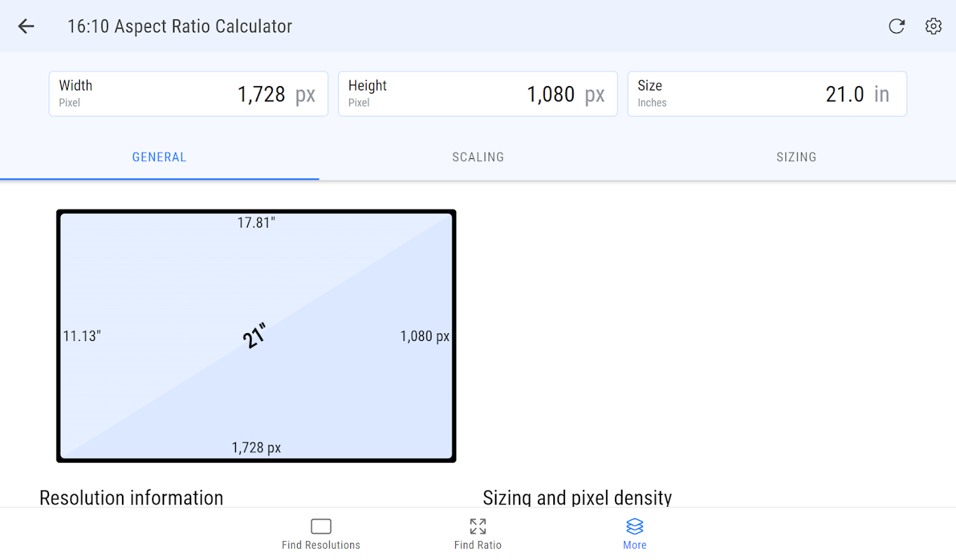Select the 11.13" height label on diagram

[82, 336]
